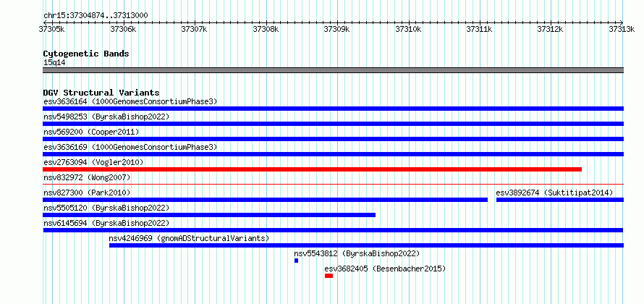
Task: Click the esv3892674 (Suktitipat2014) label
Action: 554,193
